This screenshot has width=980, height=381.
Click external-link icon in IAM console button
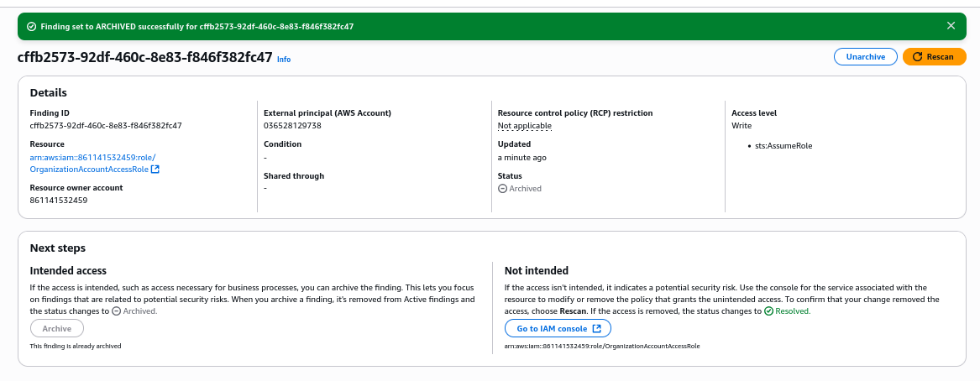tap(597, 328)
